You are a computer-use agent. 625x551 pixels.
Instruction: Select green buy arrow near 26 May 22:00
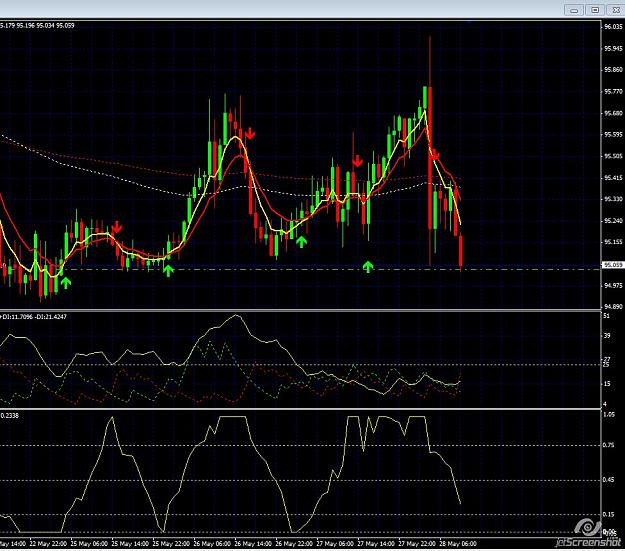tap(301, 242)
